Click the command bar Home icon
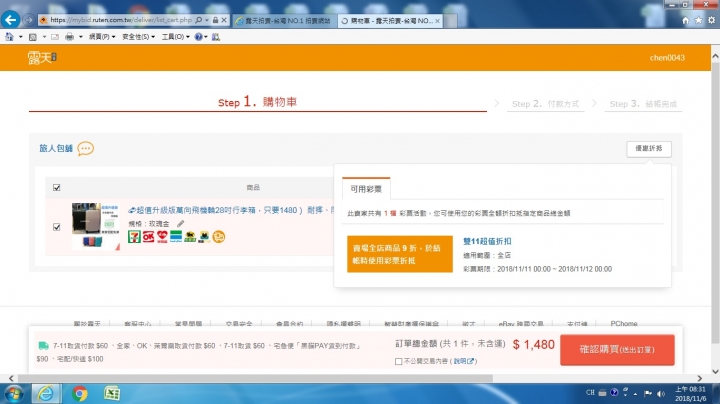The width and height of the screenshot is (720, 404). tap(9, 37)
